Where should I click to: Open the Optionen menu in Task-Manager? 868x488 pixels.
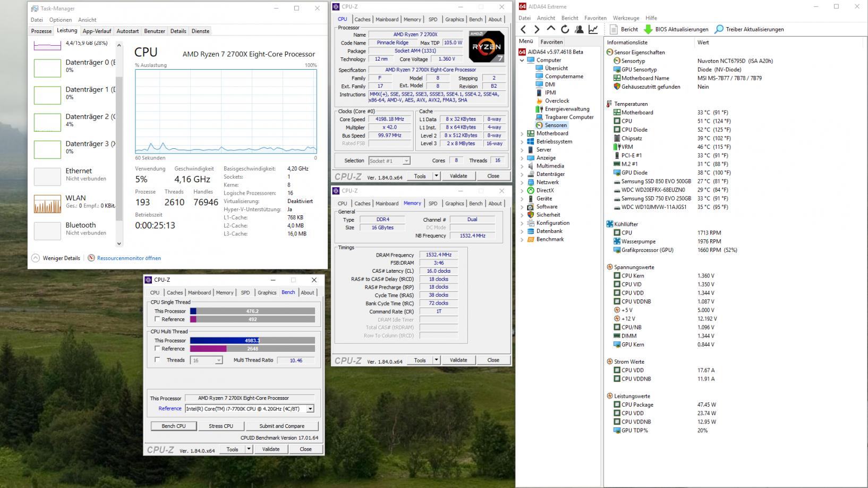[x=61, y=20]
